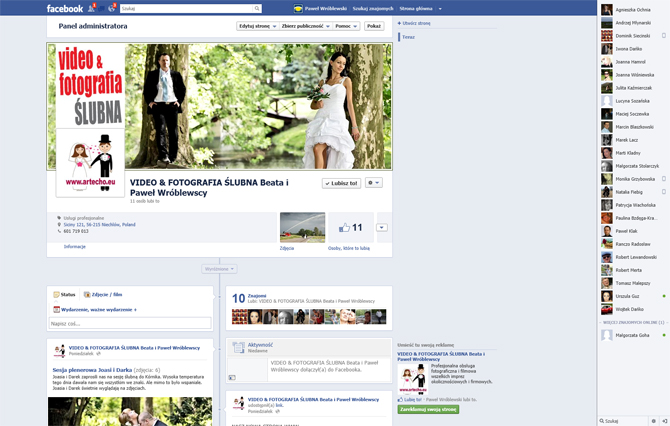Click the magnifier icon in the top search box

[257, 9]
